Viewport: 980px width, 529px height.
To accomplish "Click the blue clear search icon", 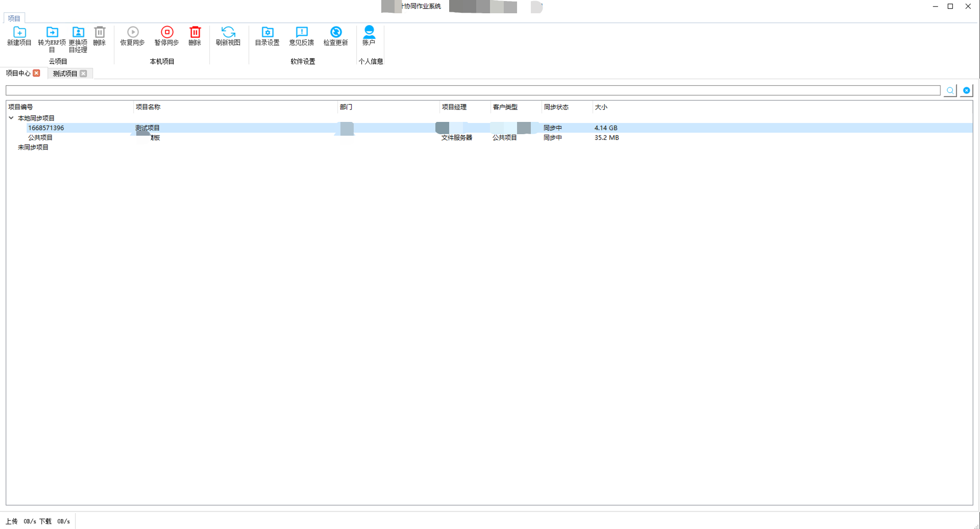I will (966, 90).
